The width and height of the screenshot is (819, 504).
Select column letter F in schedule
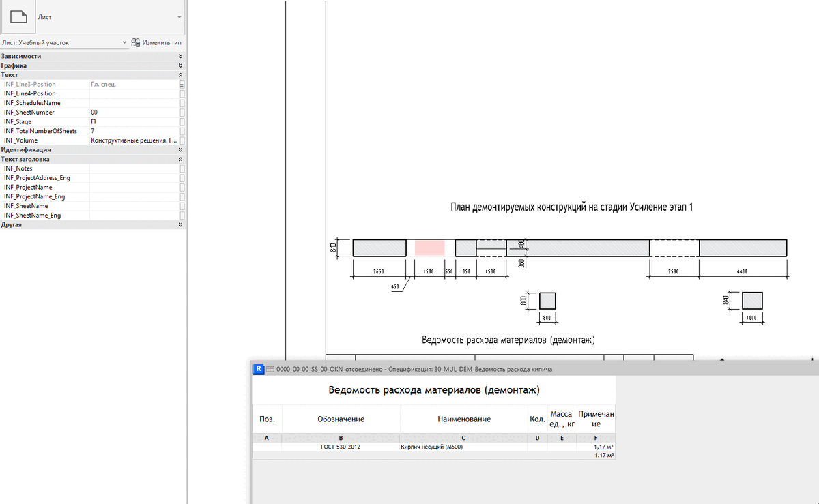pos(596,438)
